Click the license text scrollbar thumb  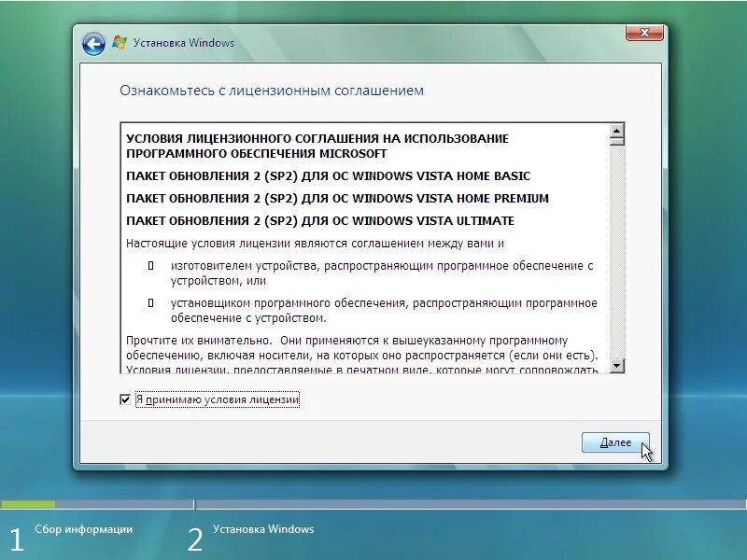tap(617, 142)
